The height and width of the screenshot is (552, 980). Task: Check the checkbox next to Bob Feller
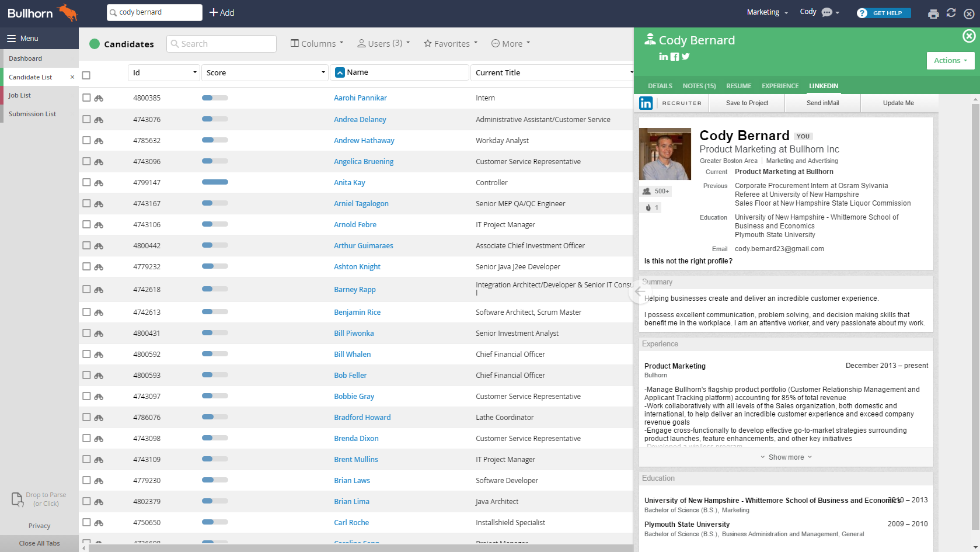86,375
